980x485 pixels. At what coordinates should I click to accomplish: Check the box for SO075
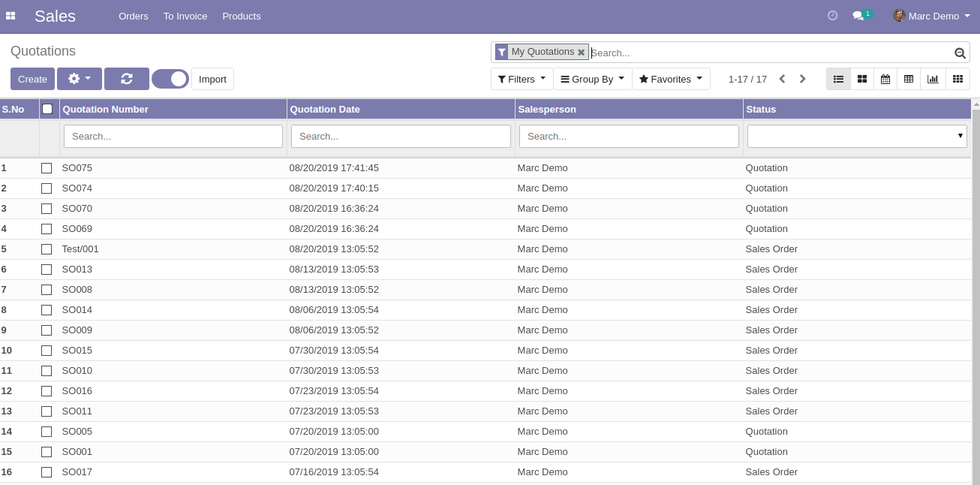(x=47, y=168)
